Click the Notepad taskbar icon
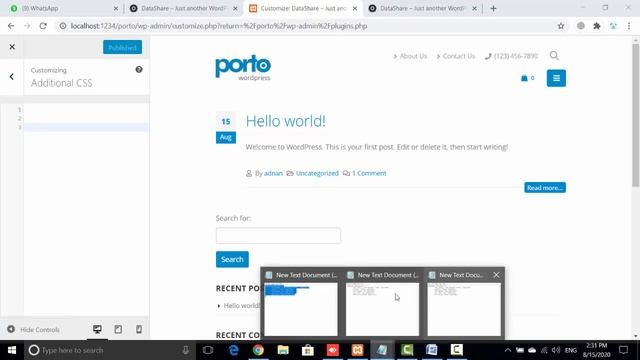This screenshot has width=640, height=360. [x=382, y=350]
